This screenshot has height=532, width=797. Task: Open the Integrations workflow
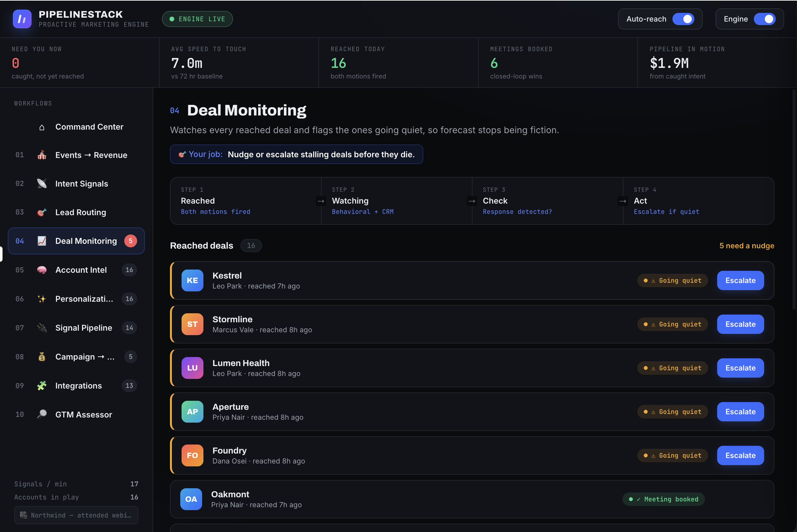click(76, 386)
